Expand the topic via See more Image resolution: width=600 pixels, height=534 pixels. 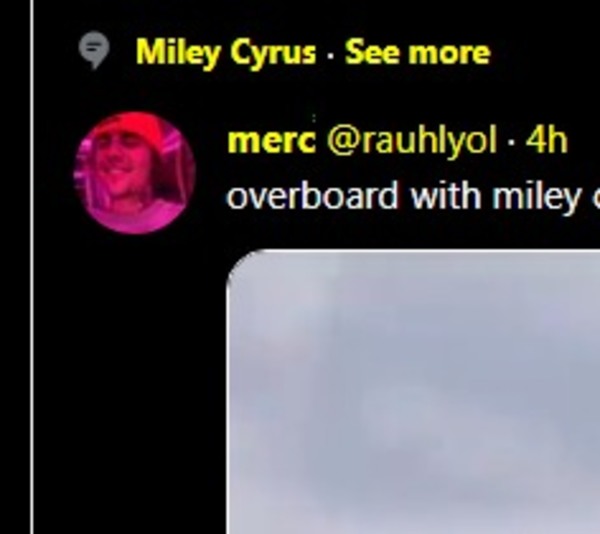(417, 52)
